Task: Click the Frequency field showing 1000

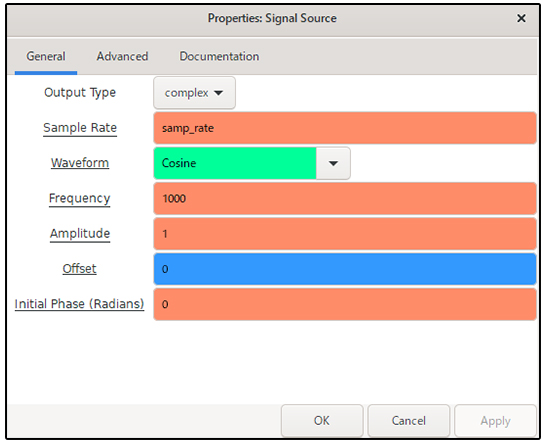Action: pyautogui.click(x=345, y=199)
